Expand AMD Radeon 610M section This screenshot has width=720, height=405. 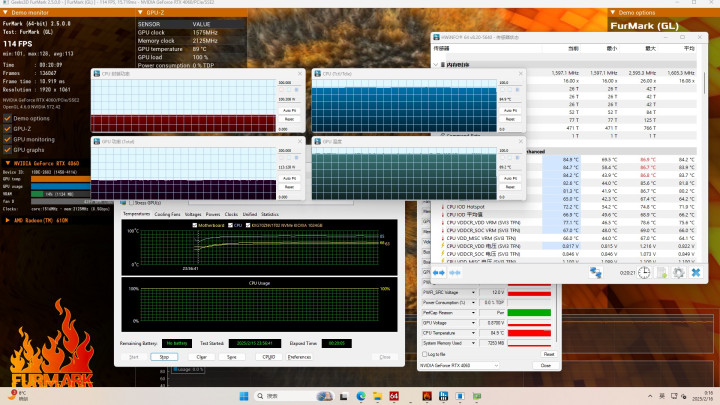tap(8, 220)
